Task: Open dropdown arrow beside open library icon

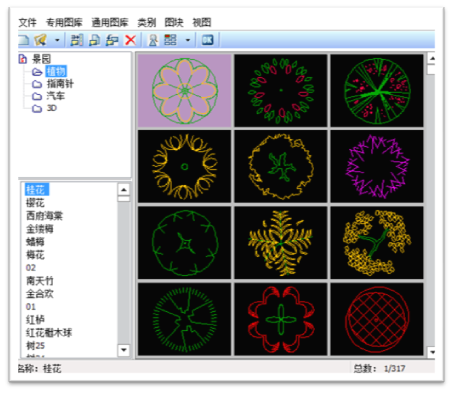Action: click(57, 40)
